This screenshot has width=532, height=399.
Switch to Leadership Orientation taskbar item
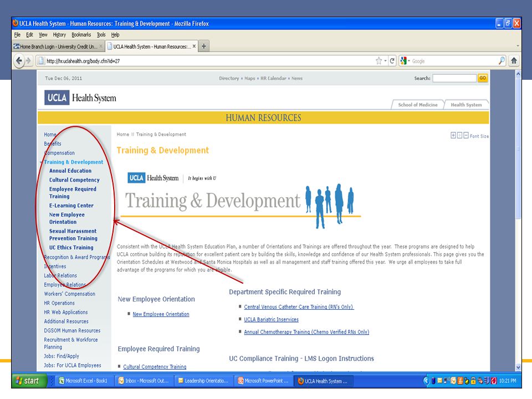pyautogui.click(x=204, y=381)
